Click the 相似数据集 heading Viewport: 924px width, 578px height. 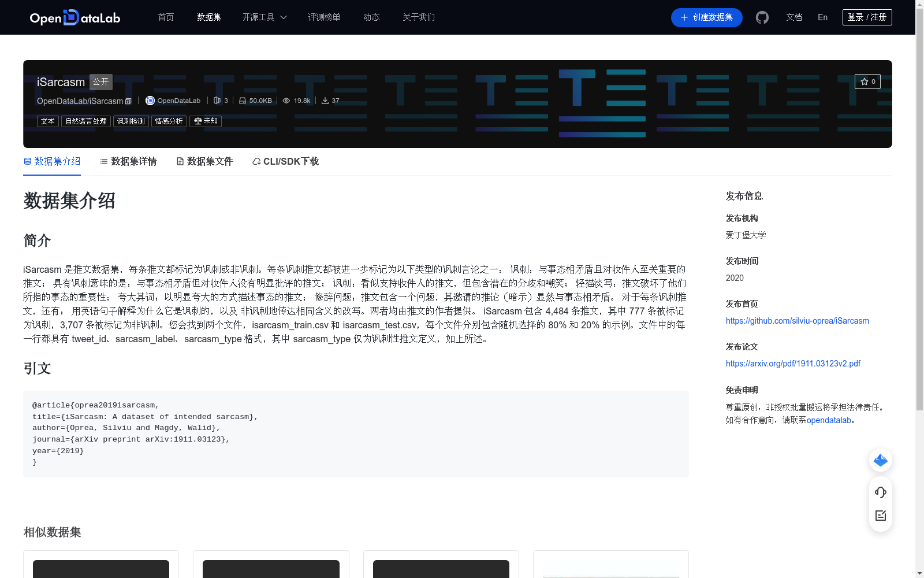[x=52, y=532]
